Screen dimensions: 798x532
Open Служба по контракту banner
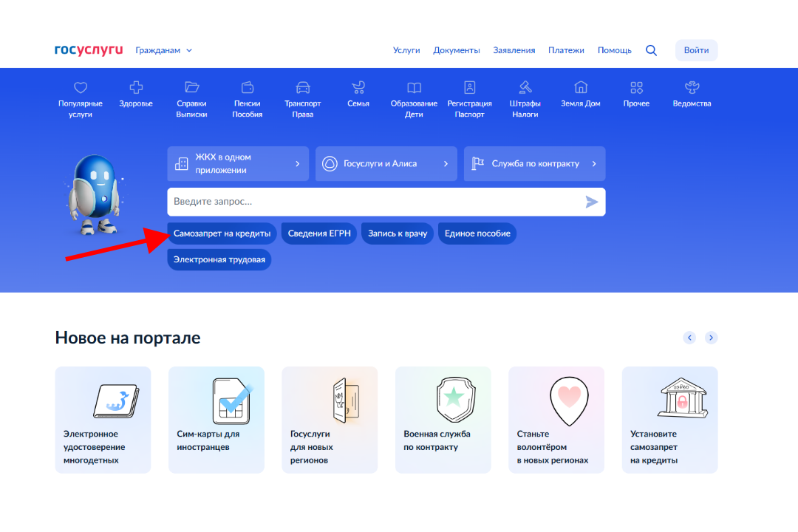[534, 163]
